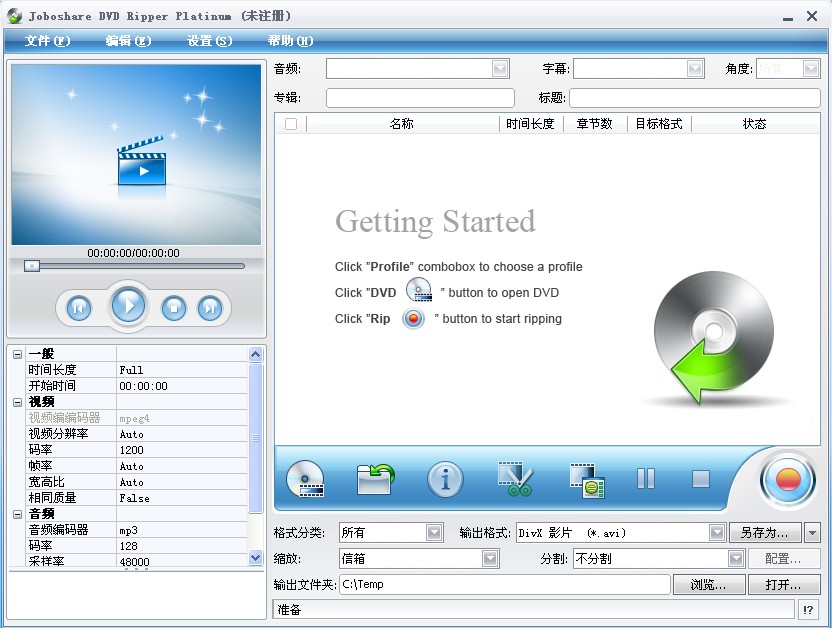Click the small Rip icon in Getting Started

click(x=413, y=318)
